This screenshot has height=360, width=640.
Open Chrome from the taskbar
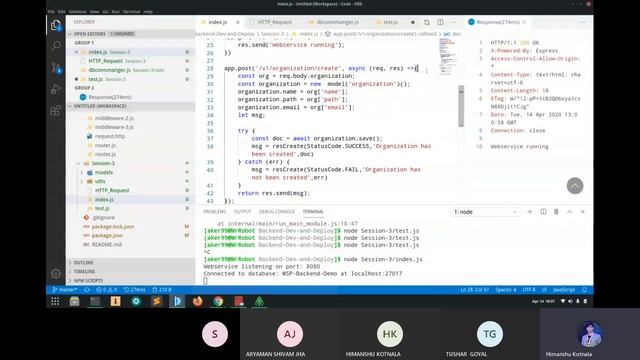coord(218,301)
